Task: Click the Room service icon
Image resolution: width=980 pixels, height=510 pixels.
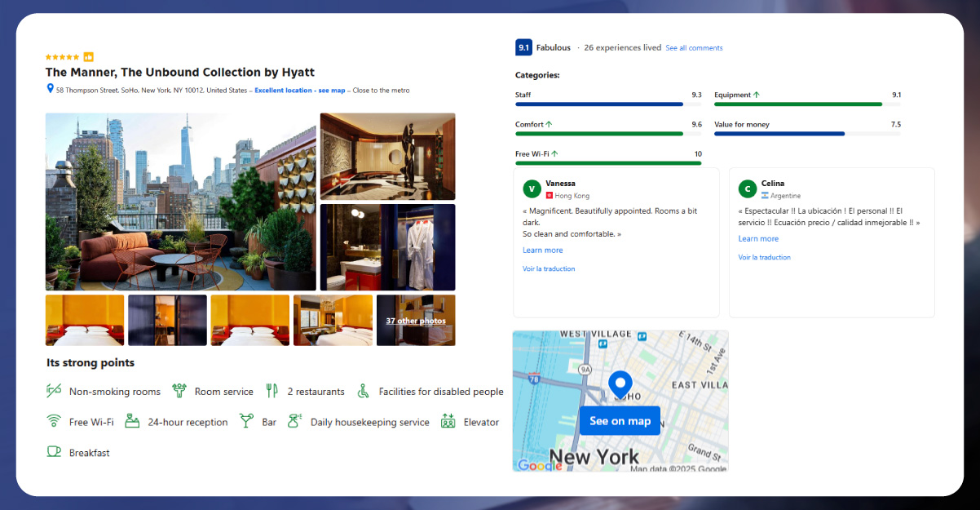Action: coord(181,391)
